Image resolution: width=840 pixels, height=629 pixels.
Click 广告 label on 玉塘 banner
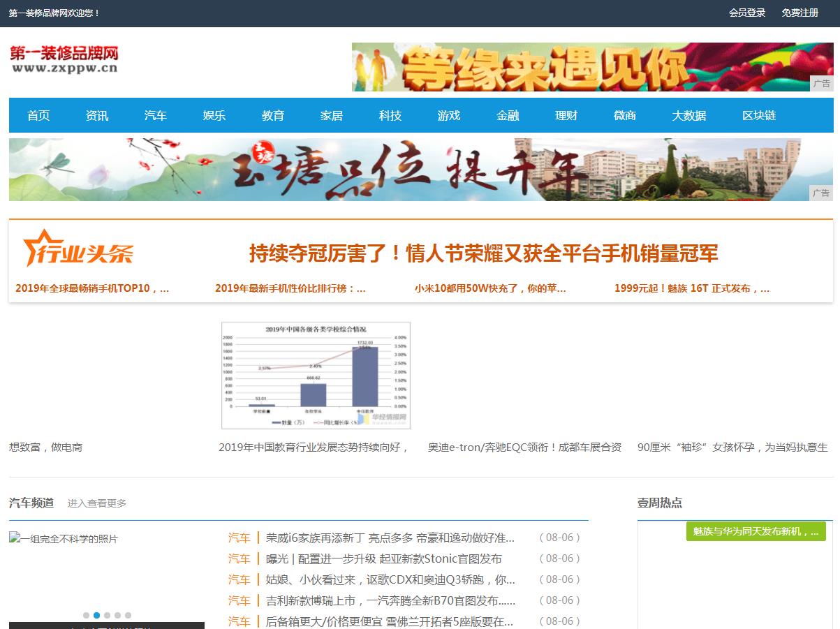(x=822, y=193)
